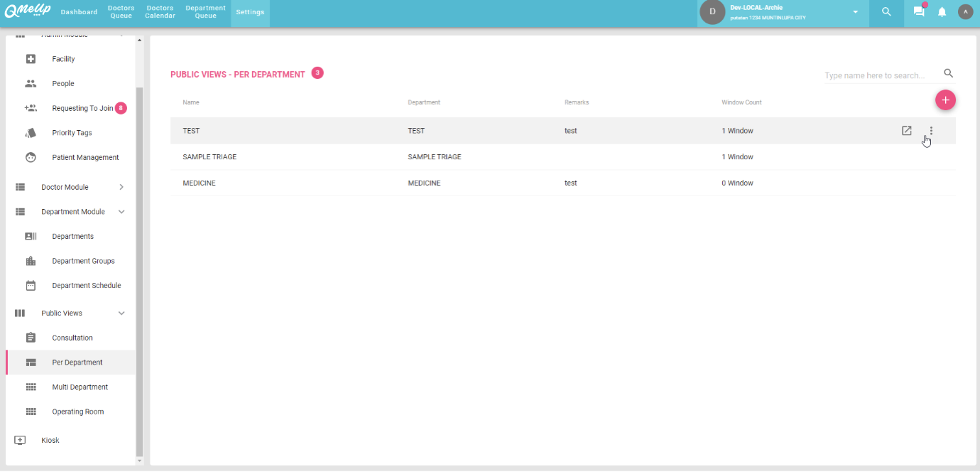Collapse the Department Module section
Image resolution: width=980 pixels, height=472 pixels.
pyautogui.click(x=121, y=212)
